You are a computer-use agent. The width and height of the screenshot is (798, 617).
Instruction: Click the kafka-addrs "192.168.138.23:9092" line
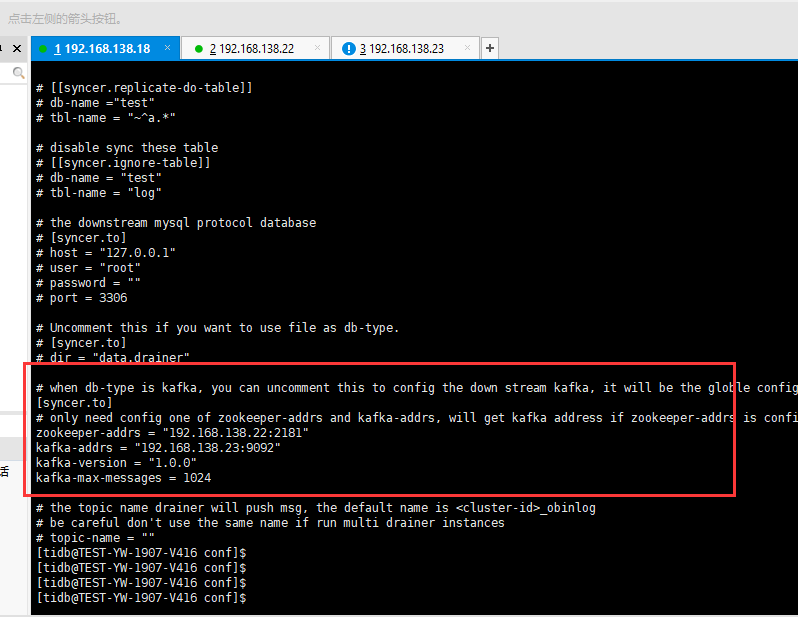click(158, 448)
